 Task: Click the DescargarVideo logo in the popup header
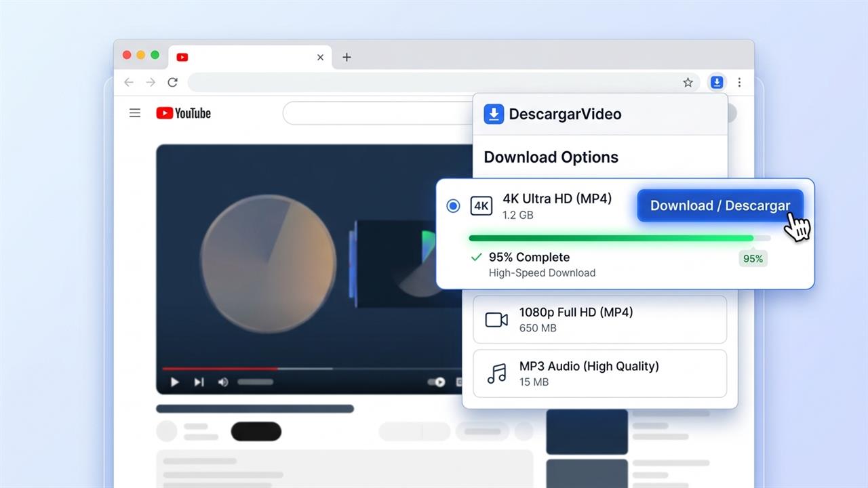coord(494,114)
